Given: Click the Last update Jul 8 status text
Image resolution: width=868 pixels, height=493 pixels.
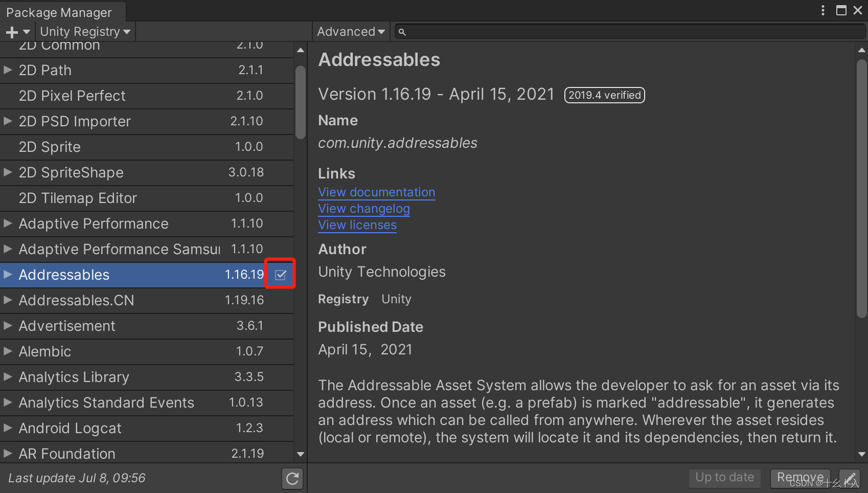Looking at the screenshot, I should tap(77, 478).
